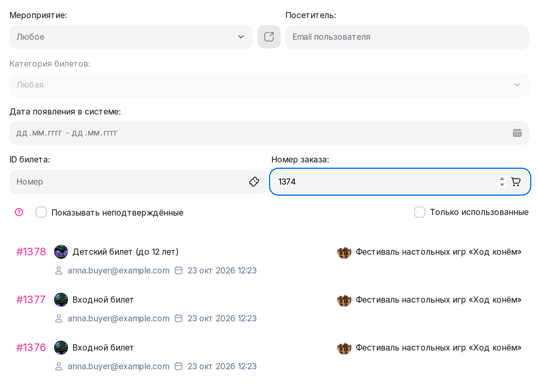Click anna.buyer@example.com in #1376 row
This screenshot has width=538, height=392.
119,366
